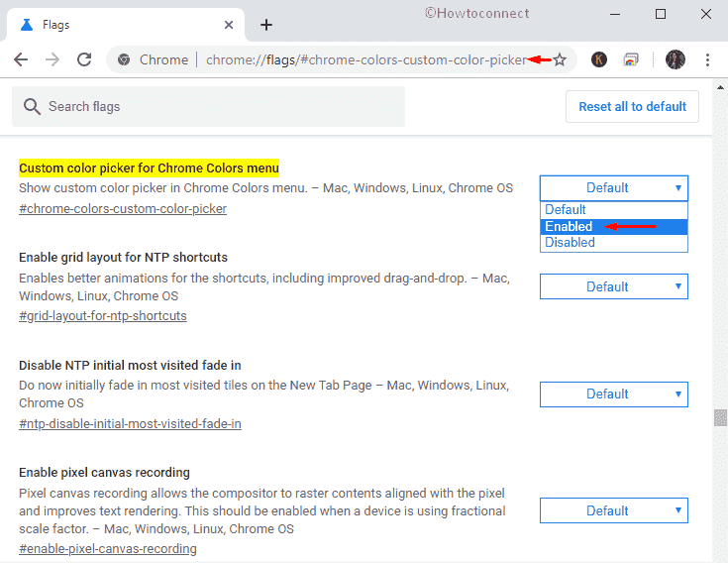Open the rainbow extension icon in toolbar
Screen dimensions: 728x563
pos(631,59)
